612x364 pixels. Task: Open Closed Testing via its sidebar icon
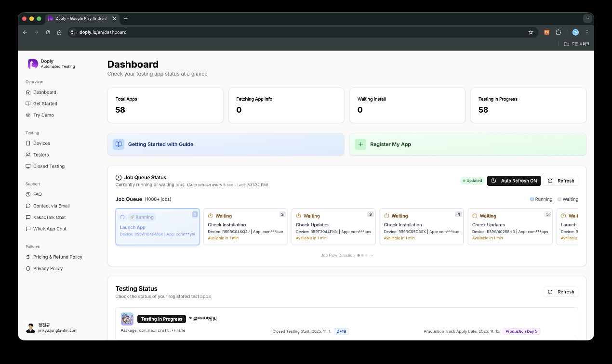28,166
